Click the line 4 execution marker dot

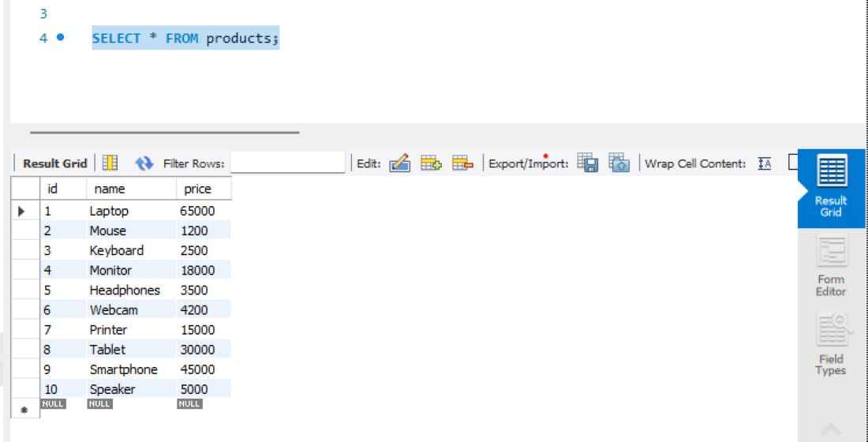click(60, 38)
